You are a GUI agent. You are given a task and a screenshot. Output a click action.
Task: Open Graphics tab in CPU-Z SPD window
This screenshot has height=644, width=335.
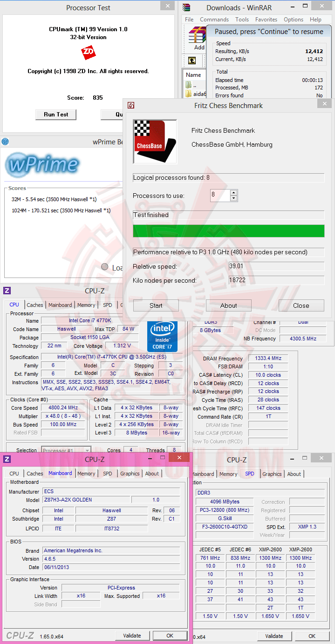(x=272, y=474)
